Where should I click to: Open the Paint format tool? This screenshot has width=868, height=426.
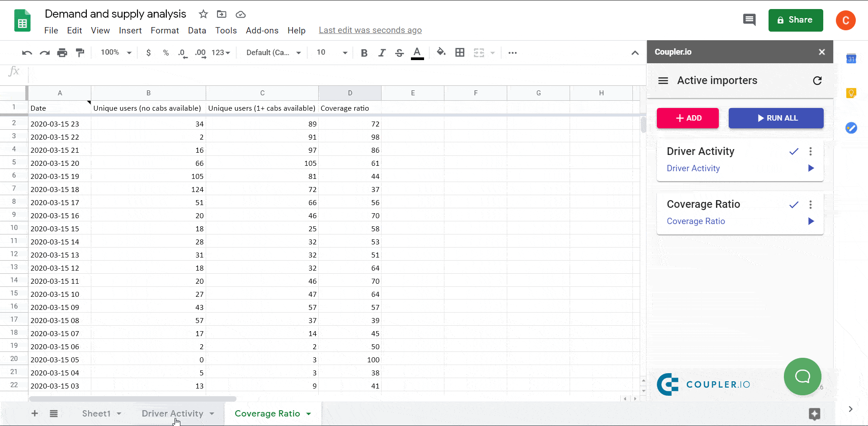coord(80,52)
